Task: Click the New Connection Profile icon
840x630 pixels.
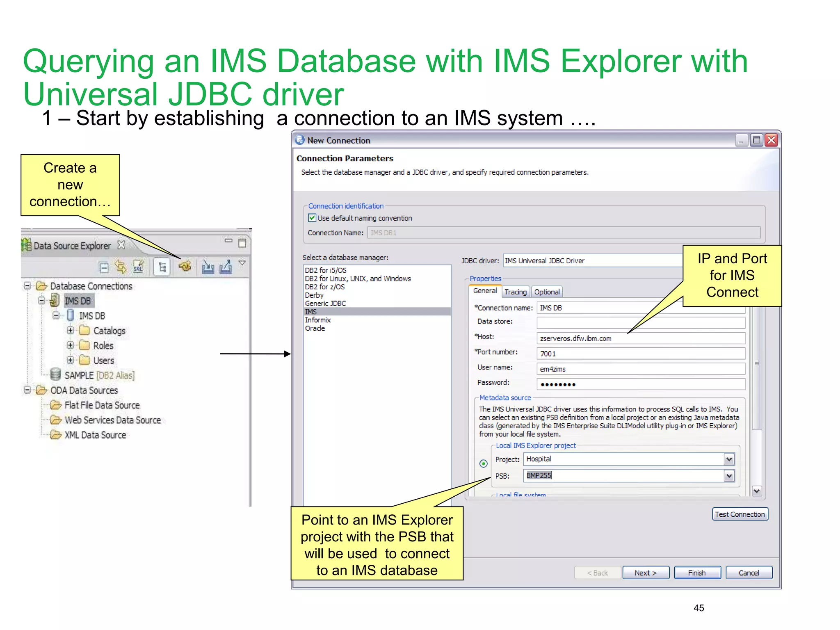Action: 185,266
